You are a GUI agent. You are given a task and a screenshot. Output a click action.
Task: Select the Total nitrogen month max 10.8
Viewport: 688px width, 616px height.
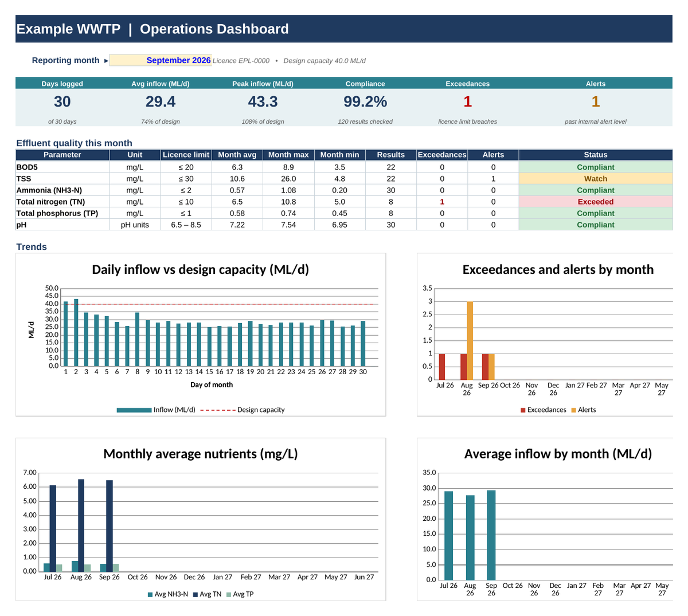coord(288,202)
